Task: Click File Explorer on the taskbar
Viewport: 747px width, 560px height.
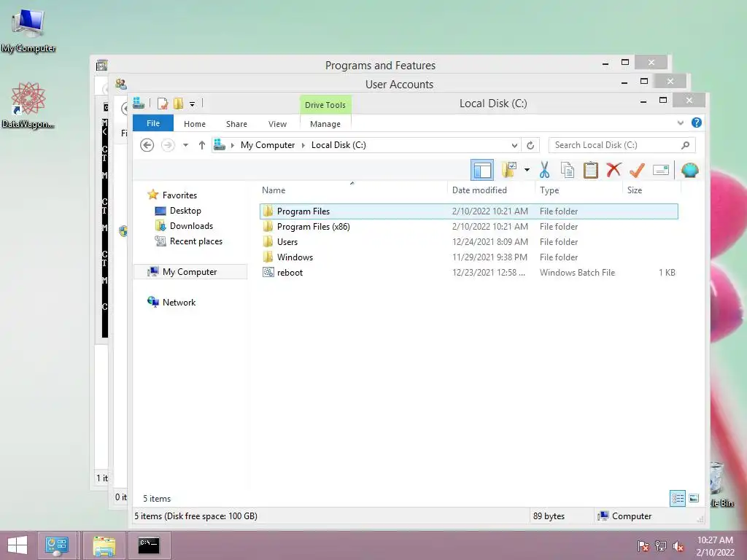Action: [x=104, y=545]
